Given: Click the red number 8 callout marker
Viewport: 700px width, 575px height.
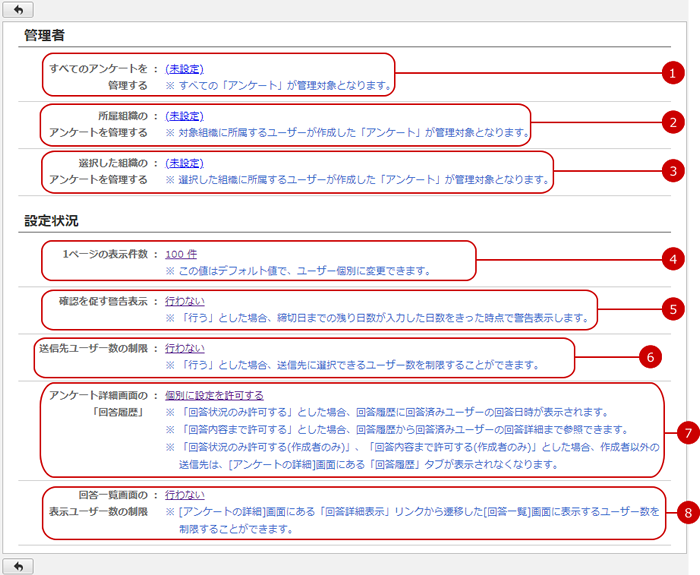Looking at the screenshot, I should coord(686,512).
